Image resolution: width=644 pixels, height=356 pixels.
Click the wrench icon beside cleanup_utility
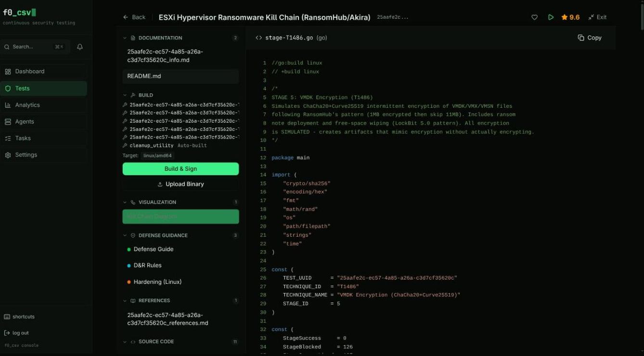(125, 145)
